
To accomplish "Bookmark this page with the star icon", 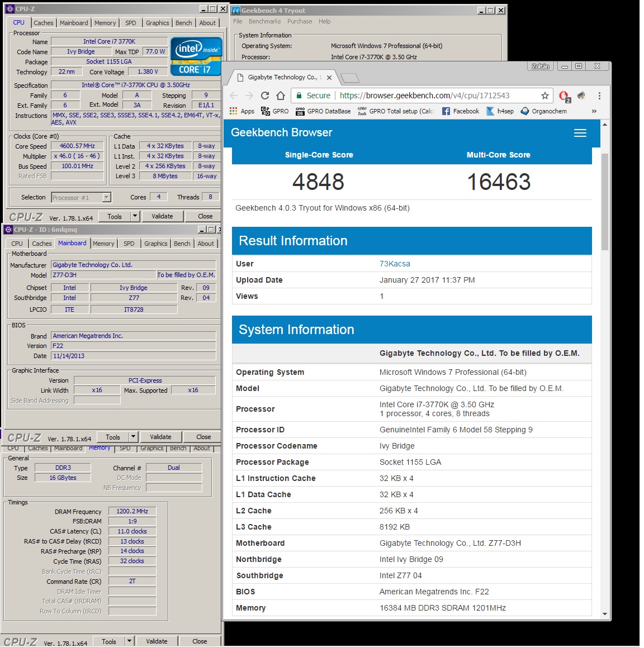I will pos(544,96).
